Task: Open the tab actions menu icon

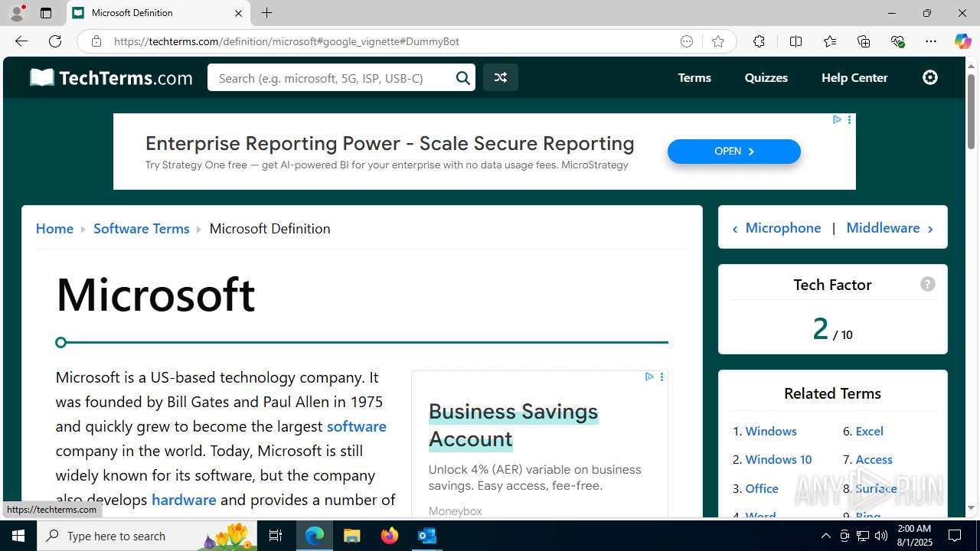Action: pyautogui.click(x=46, y=13)
